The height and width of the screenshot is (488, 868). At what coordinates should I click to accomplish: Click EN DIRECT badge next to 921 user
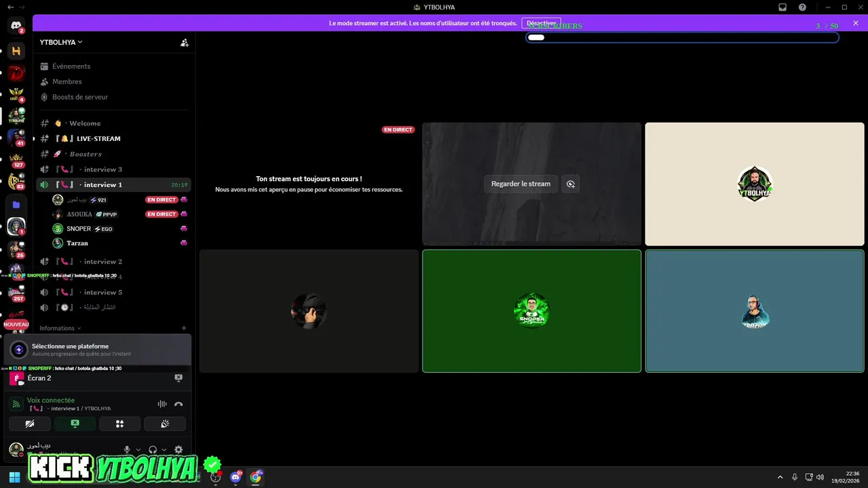tap(161, 200)
